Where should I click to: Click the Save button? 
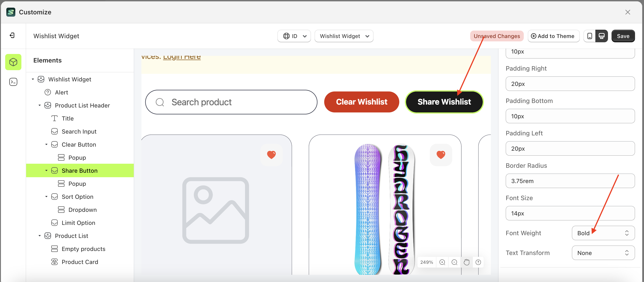(x=623, y=36)
